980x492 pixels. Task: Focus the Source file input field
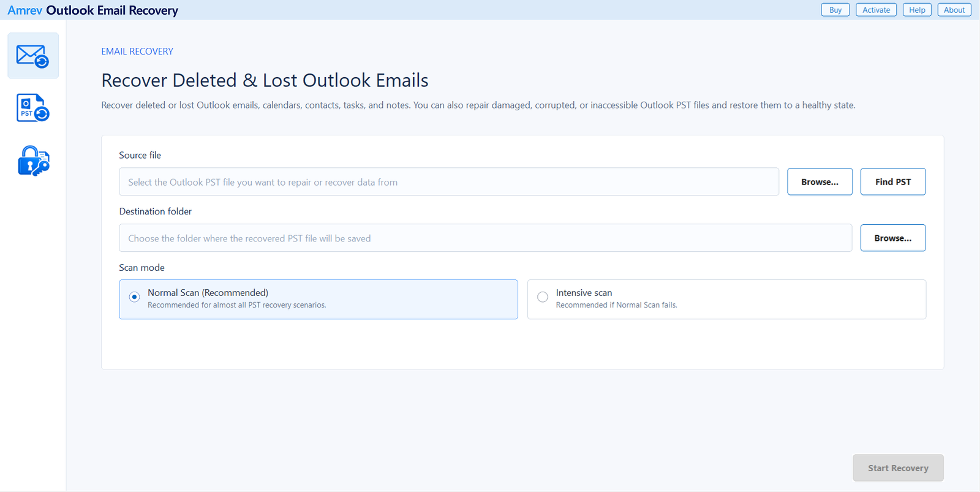coord(449,182)
